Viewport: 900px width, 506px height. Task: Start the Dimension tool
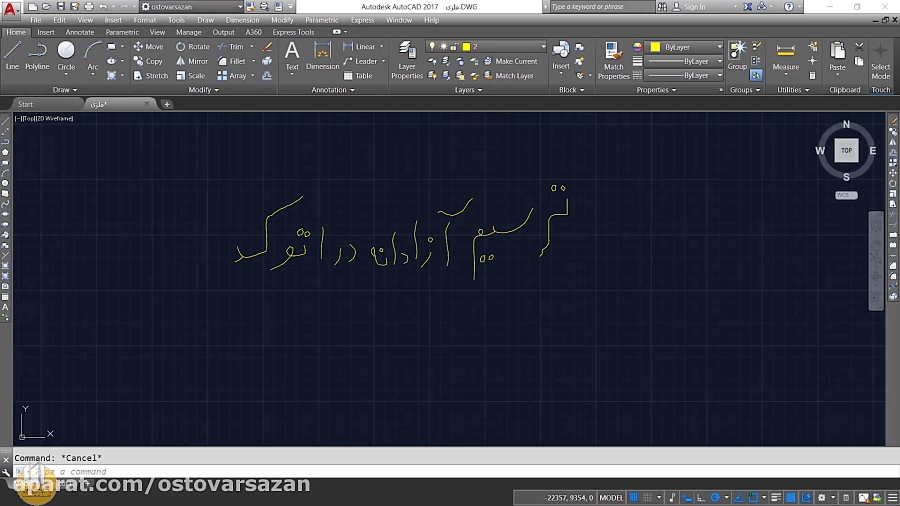pyautogui.click(x=323, y=56)
